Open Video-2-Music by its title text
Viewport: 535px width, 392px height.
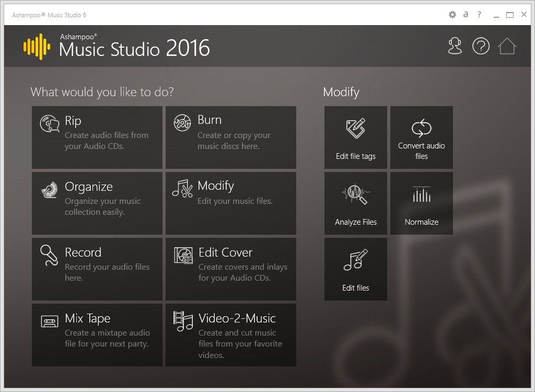(237, 318)
